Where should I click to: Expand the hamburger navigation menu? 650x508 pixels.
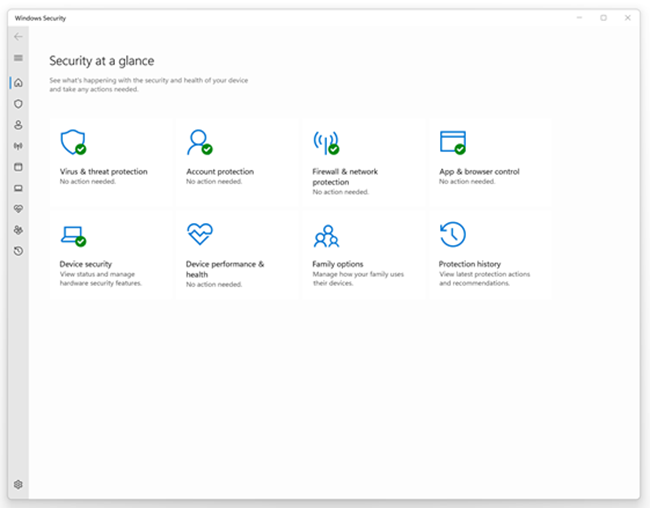[18, 58]
